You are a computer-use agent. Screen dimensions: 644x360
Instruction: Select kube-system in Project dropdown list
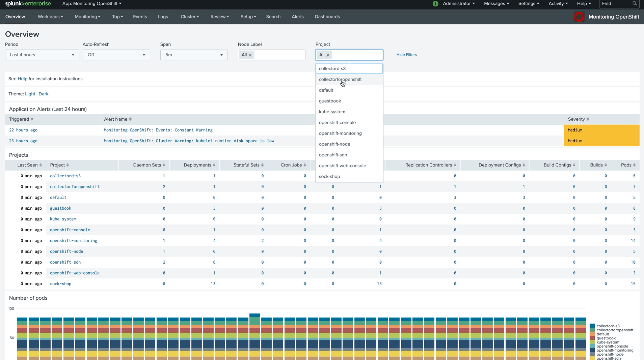pos(349,112)
